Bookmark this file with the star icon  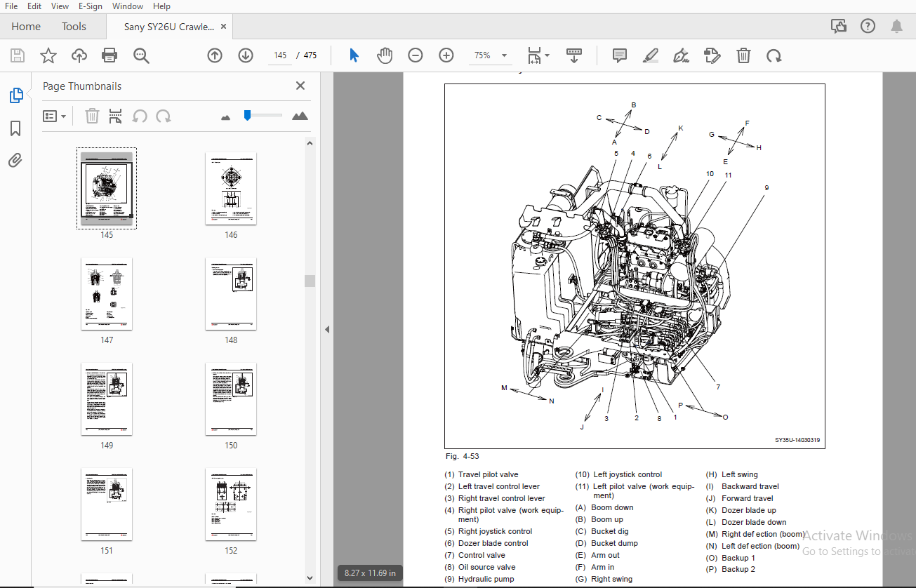coord(48,55)
